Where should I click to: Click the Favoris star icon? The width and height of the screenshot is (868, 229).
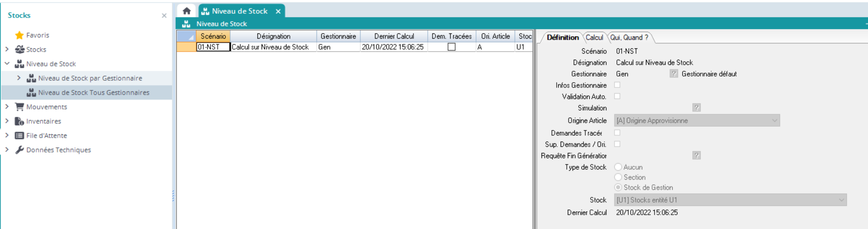pyautogui.click(x=19, y=35)
